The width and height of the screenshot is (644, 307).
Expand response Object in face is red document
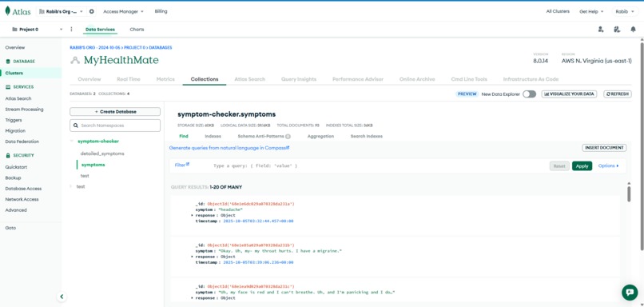click(x=193, y=298)
